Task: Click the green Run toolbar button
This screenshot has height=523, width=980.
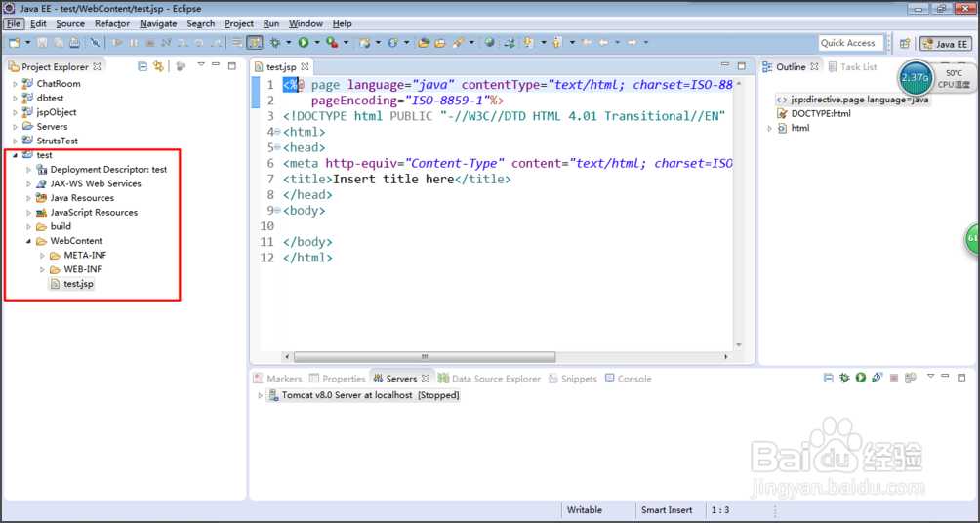Action: tap(304, 43)
